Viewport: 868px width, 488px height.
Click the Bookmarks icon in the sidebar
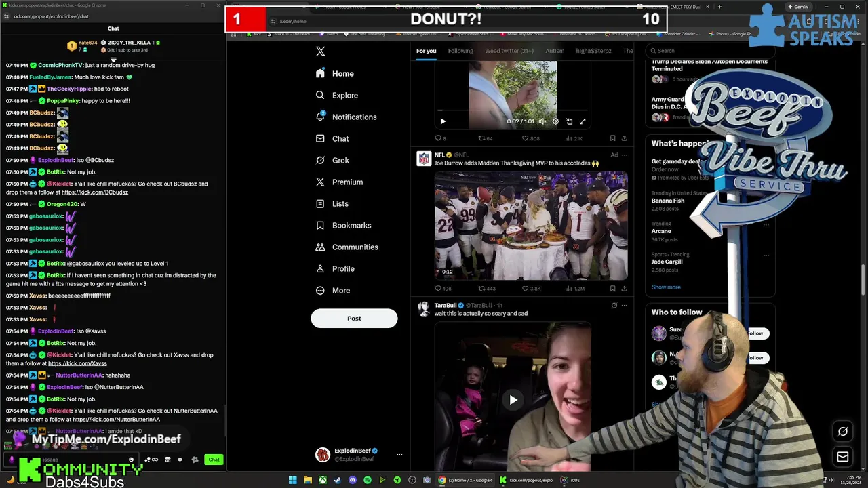click(x=320, y=225)
